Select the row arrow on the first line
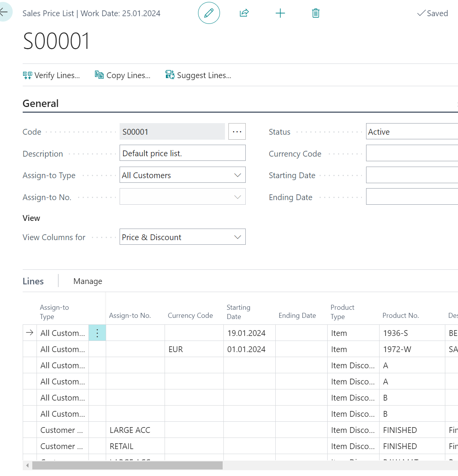458x476 pixels. click(x=30, y=333)
